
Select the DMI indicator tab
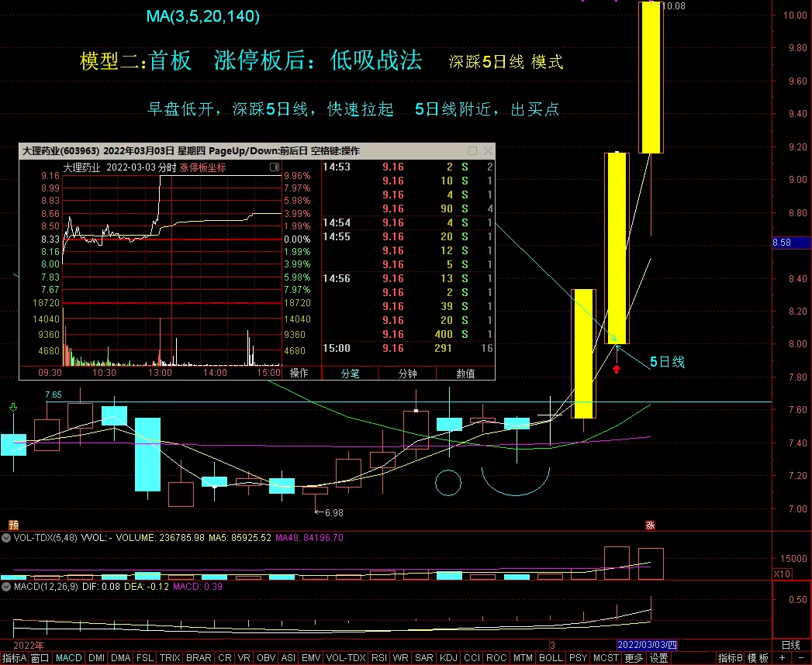point(97,658)
